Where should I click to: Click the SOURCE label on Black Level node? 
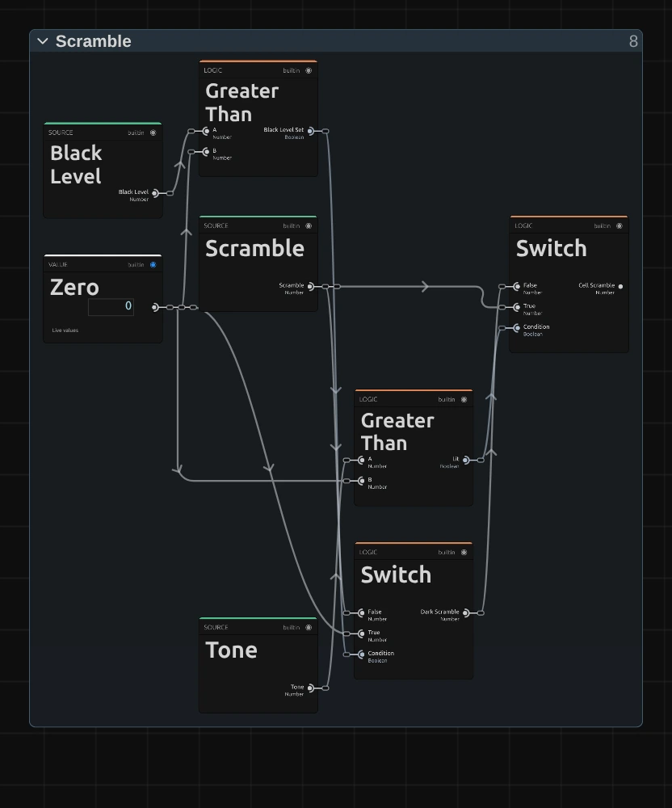click(x=61, y=133)
